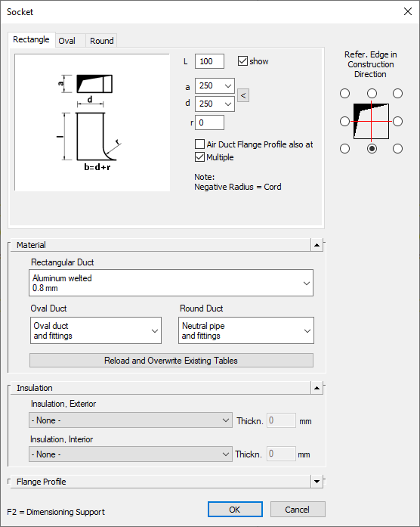
Task: Switch to the Round tab
Action: 101,41
